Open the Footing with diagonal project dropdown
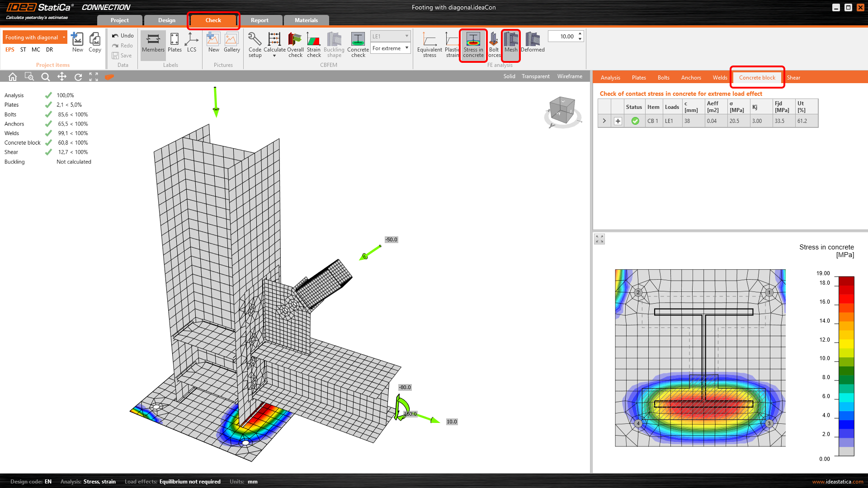The width and height of the screenshot is (868, 488). click(x=64, y=38)
